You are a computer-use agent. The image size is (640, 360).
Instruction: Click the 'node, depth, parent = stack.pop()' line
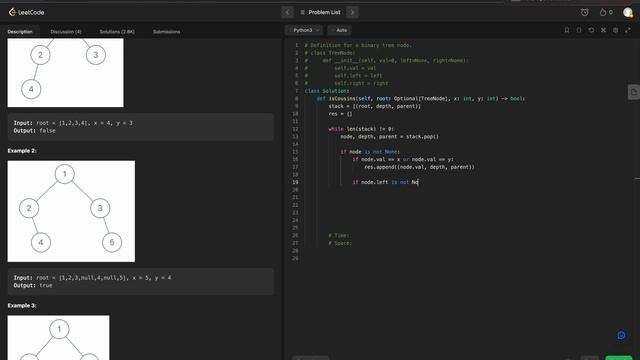click(x=389, y=137)
